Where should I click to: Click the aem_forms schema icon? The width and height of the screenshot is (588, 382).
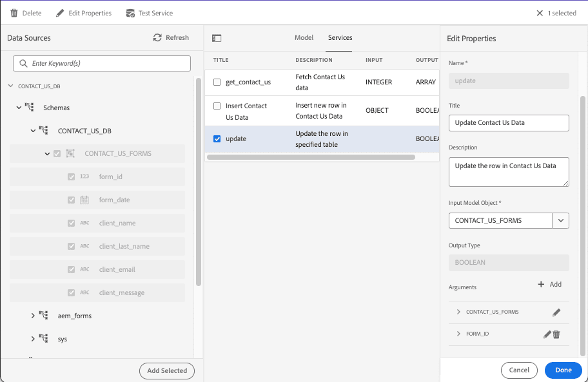[44, 316]
